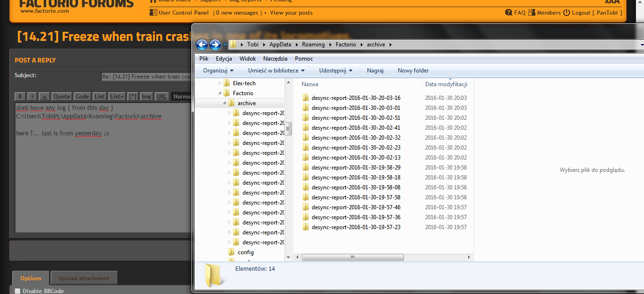Click the List= BBCode button
Viewport: 644px width, 294px height.
[117, 96]
